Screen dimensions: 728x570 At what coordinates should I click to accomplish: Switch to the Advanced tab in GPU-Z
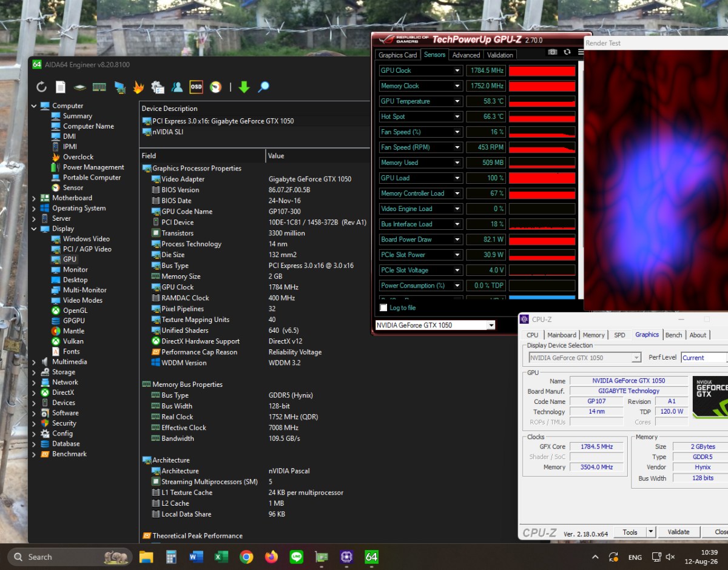coord(466,55)
